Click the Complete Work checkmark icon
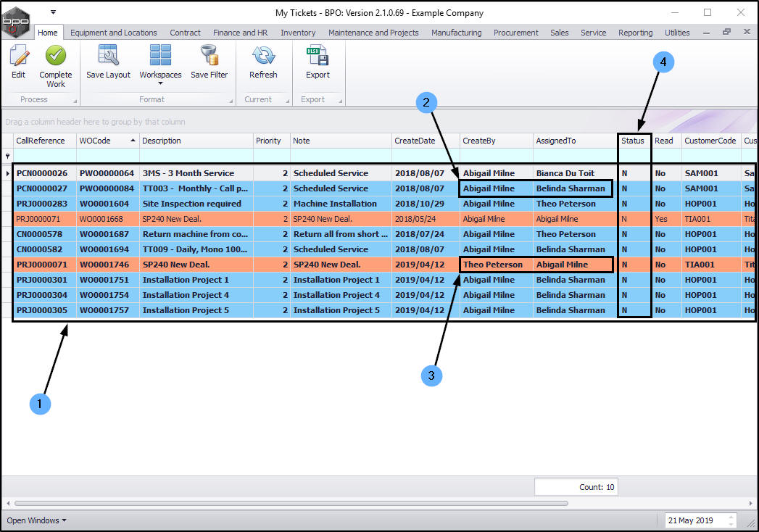 click(x=56, y=56)
